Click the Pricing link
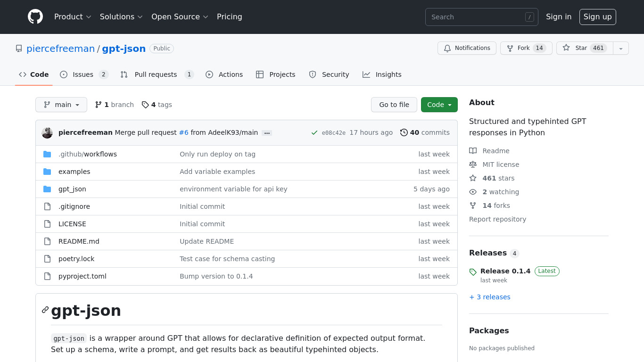Screen dimensions: 644x362 coord(230,16)
